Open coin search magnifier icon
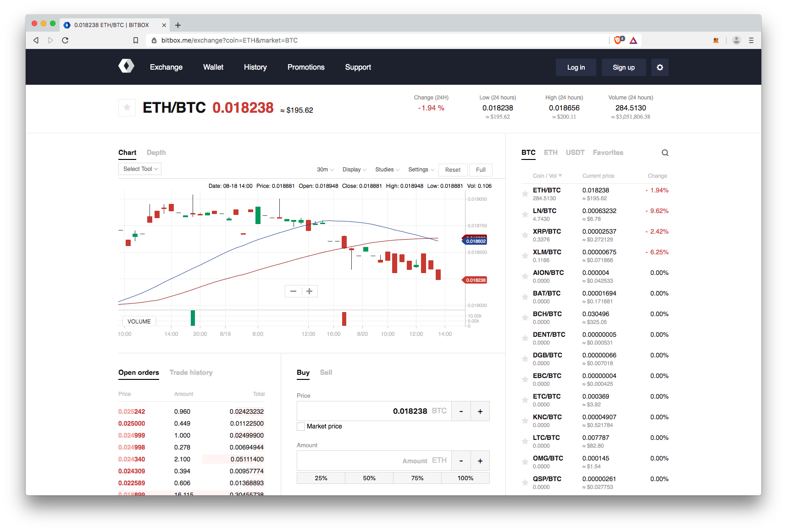 click(x=665, y=153)
